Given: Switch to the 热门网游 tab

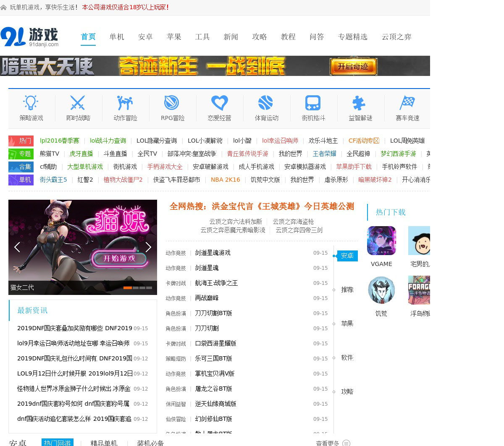Looking at the screenshot, I should [x=58, y=443].
